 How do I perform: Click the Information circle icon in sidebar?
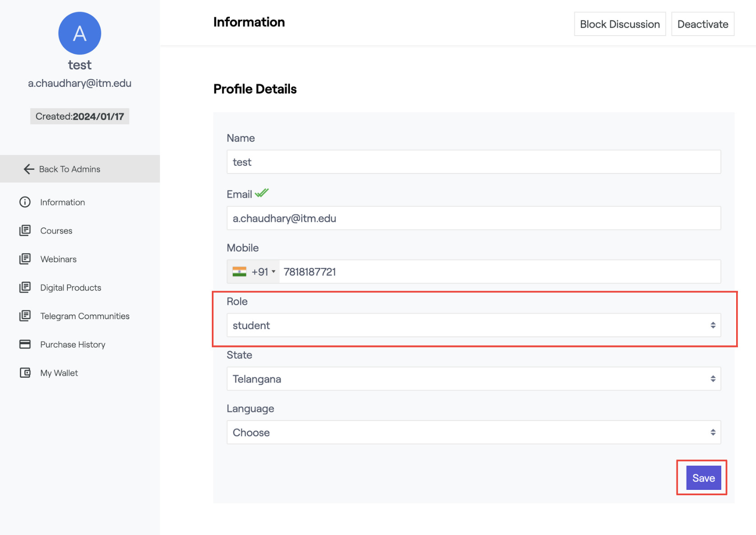(25, 202)
